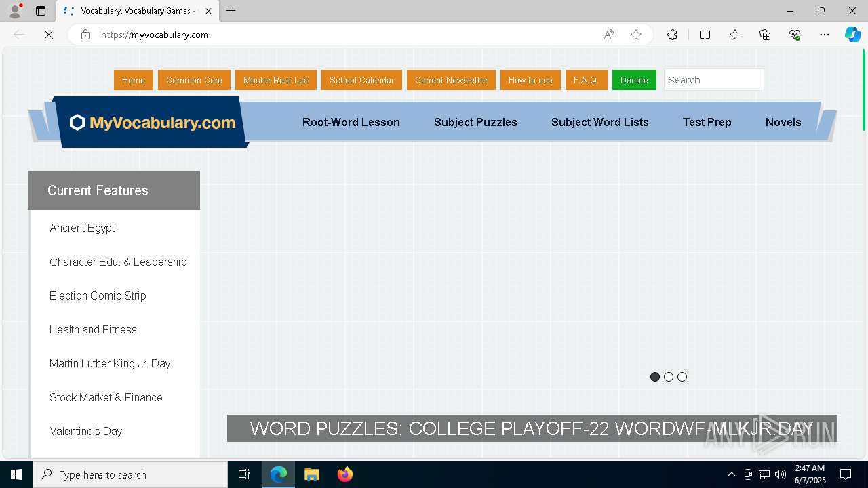
Task: Open the Edge profile icon
Action: pyautogui.click(x=15, y=11)
